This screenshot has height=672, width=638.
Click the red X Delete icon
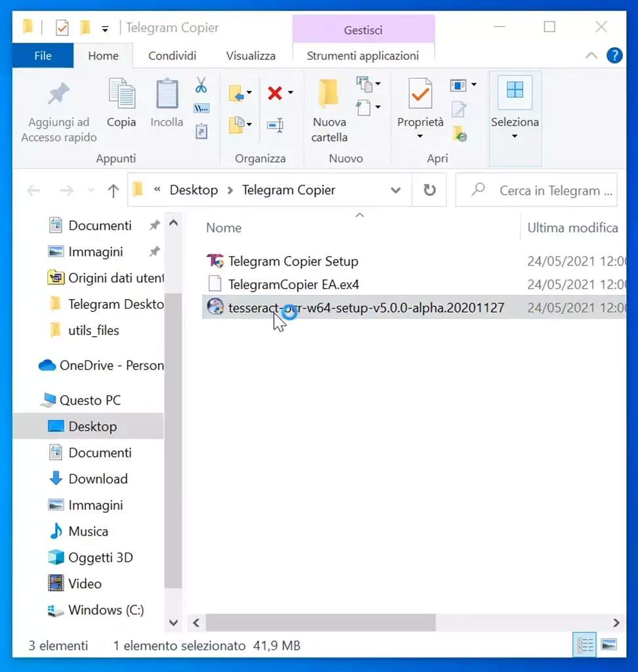coord(275,92)
